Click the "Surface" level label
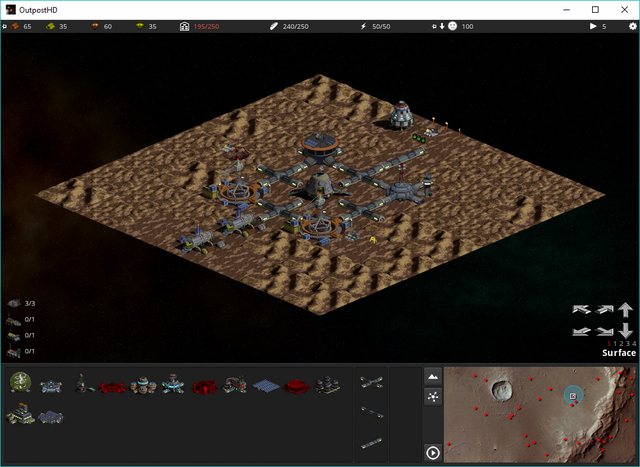 619,353
